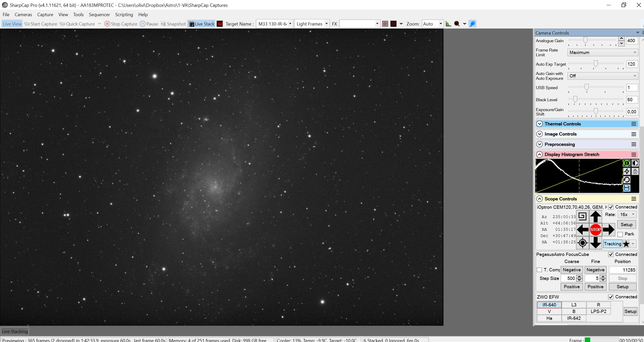This screenshot has width=644, height=342.
Task: Click the Snapshot button
Action: tap(173, 24)
